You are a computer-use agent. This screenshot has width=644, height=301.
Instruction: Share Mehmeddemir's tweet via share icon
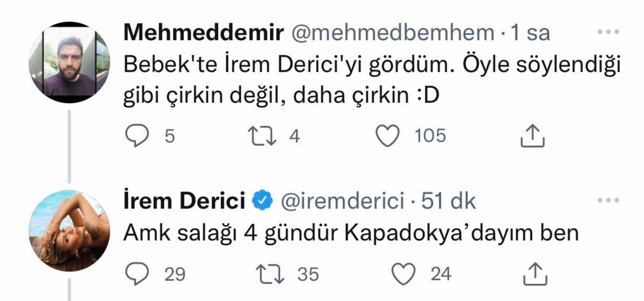click(533, 136)
